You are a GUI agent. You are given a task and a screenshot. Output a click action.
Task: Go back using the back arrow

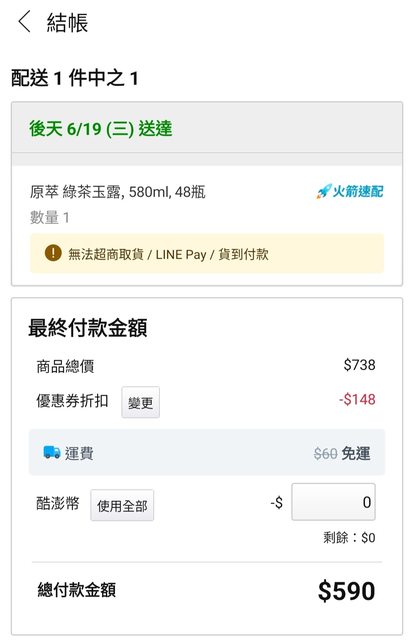[x=24, y=22]
